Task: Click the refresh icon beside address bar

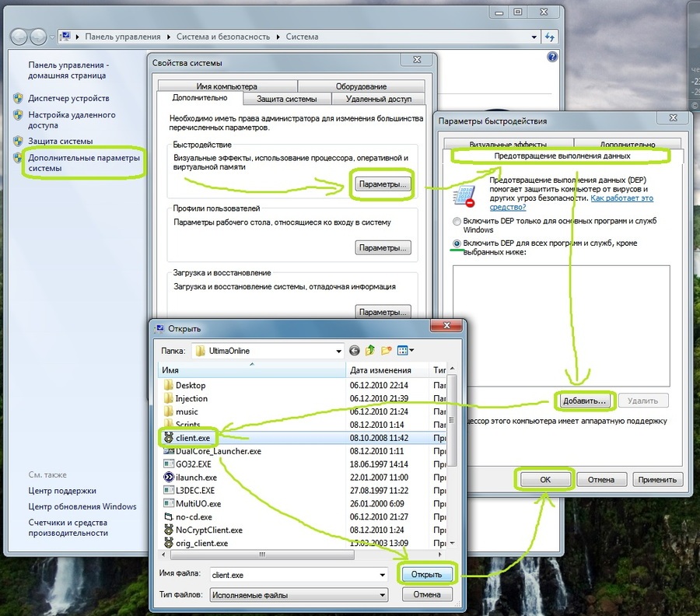Action: click(549, 37)
